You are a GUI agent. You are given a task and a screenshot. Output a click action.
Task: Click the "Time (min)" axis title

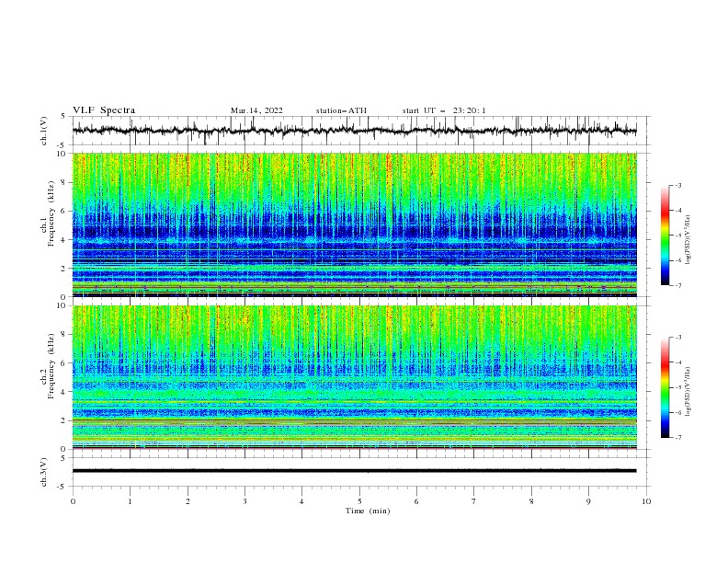368,511
